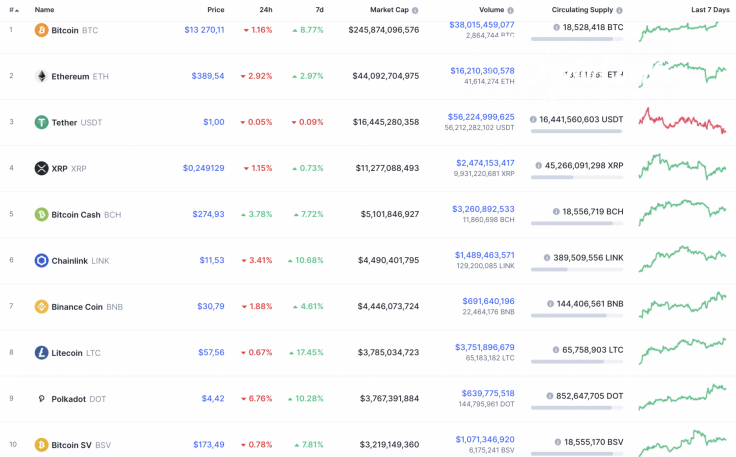Viewport: 736px width, 457px height.
Task: Click the Bitcoin SV logo icon
Action: pyautogui.click(x=41, y=444)
